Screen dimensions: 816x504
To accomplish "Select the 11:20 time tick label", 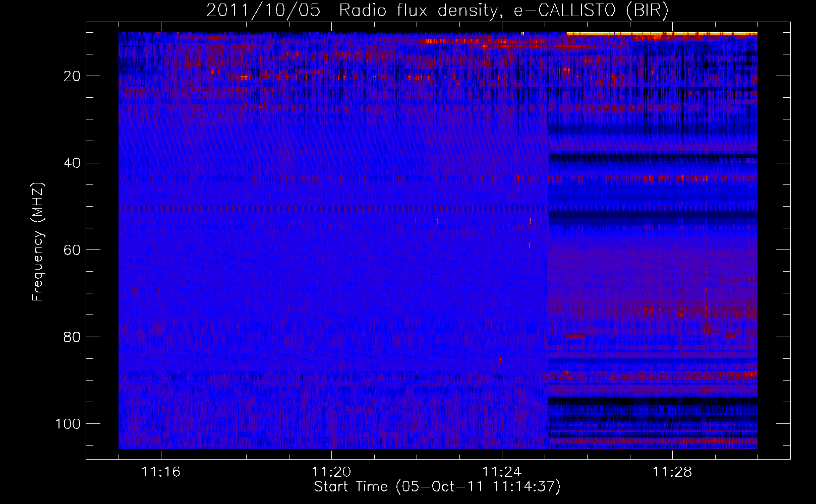I will [331, 472].
